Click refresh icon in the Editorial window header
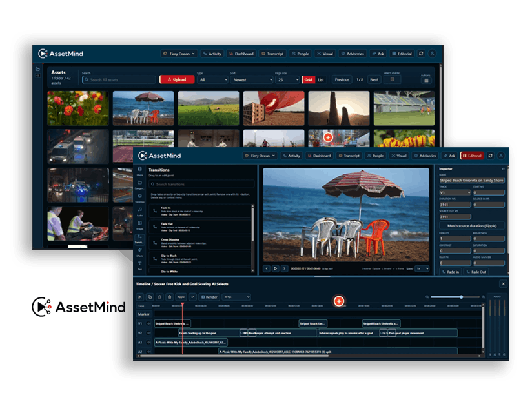 490,156
